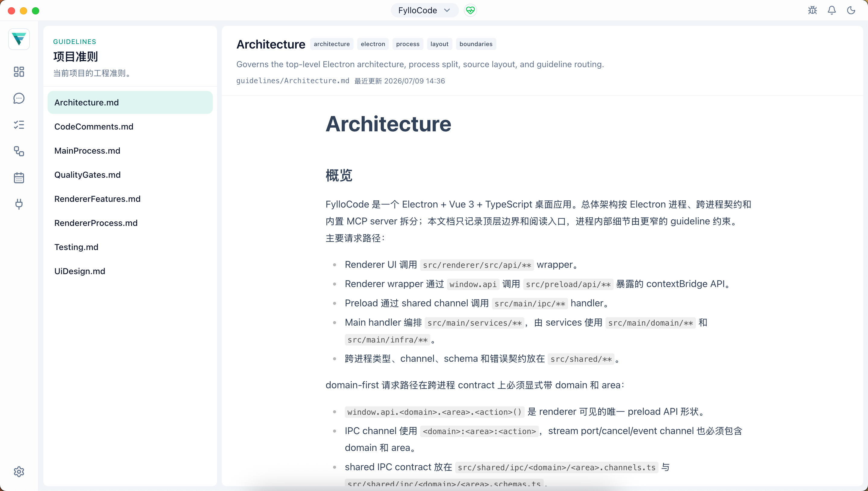
Task: Click the 最近更新 2026/07/09 14:36 timestamp
Action: click(x=399, y=81)
